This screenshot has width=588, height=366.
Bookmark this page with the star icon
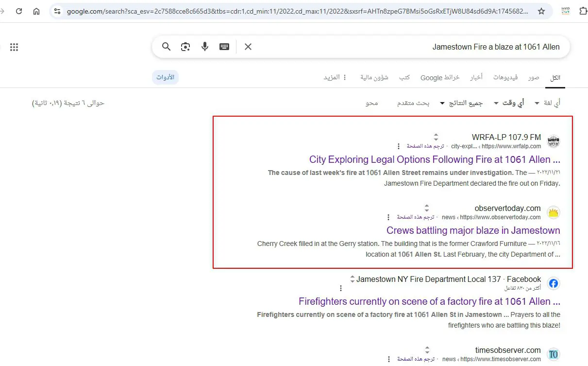pyautogui.click(x=541, y=11)
